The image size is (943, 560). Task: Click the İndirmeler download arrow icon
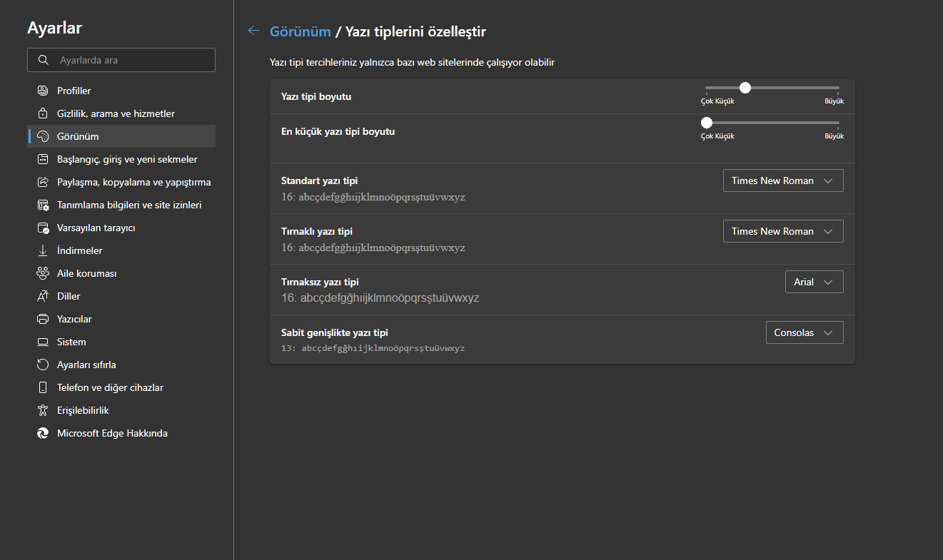pos(43,250)
